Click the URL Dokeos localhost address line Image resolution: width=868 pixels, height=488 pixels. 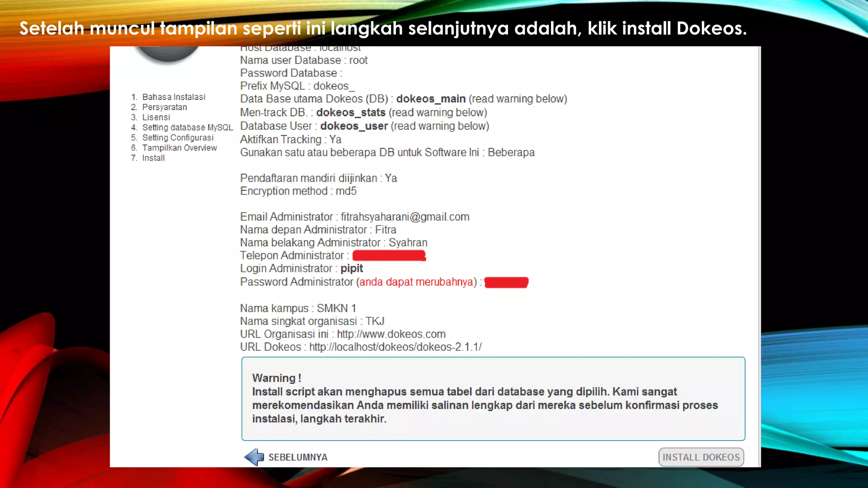pyautogui.click(x=361, y=347)
